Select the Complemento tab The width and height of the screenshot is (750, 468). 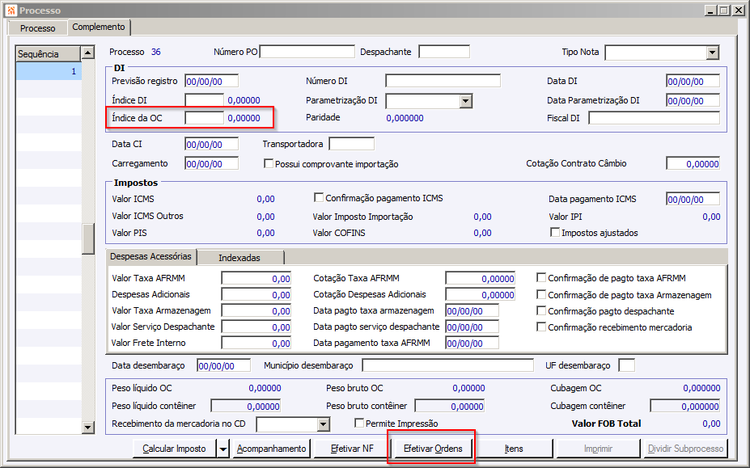(x=99, y=27)
